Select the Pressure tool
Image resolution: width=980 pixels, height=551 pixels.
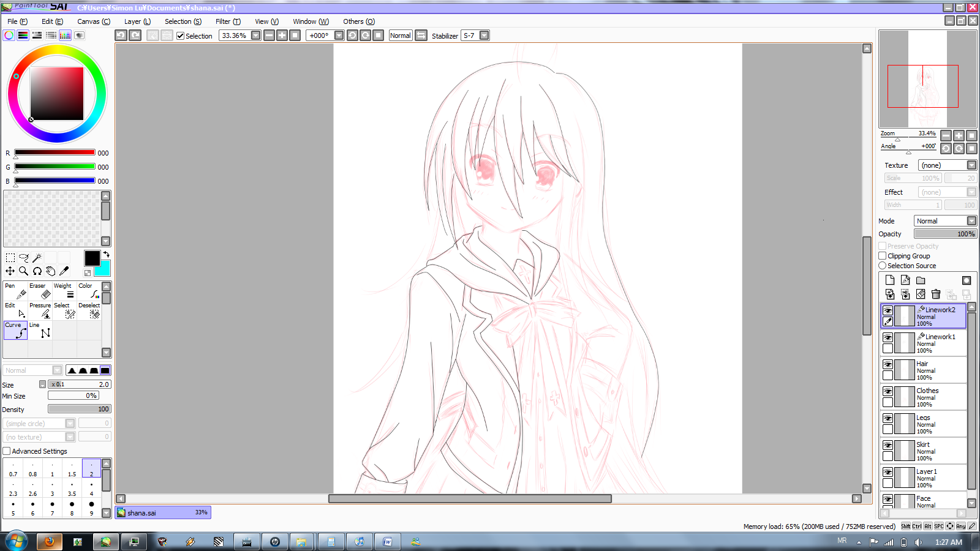pyautogui.click(x=40, y=310)
